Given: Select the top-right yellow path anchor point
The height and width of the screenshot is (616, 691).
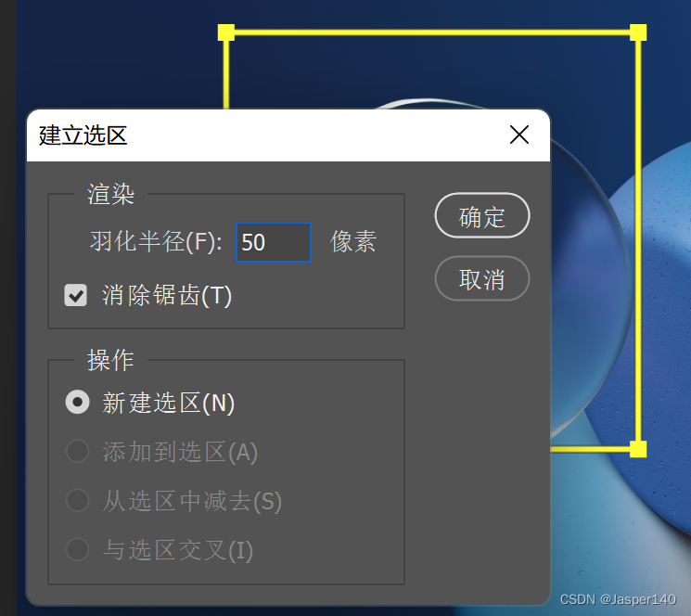Looking at the screenshot, I should tap(638, 32).
